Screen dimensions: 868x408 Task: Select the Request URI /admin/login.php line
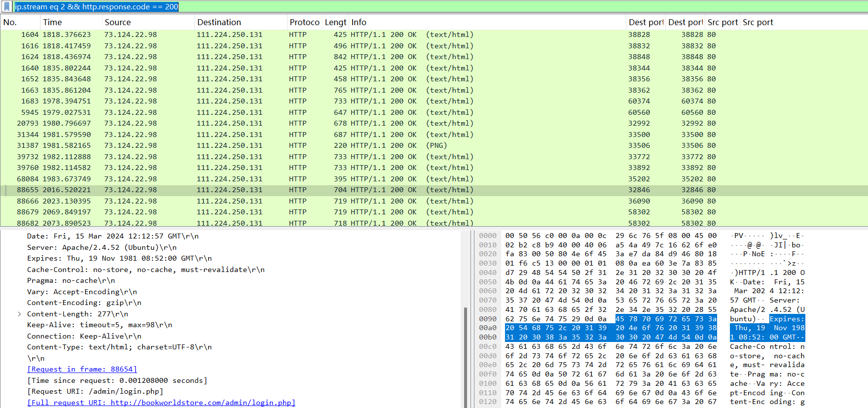point(95,391)
